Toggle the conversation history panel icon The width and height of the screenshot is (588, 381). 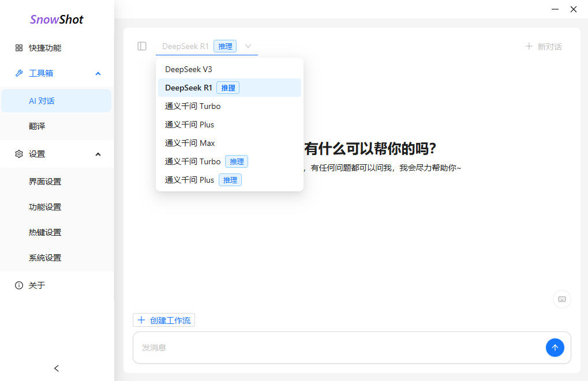pyautogui.click(x=141, y=46)
